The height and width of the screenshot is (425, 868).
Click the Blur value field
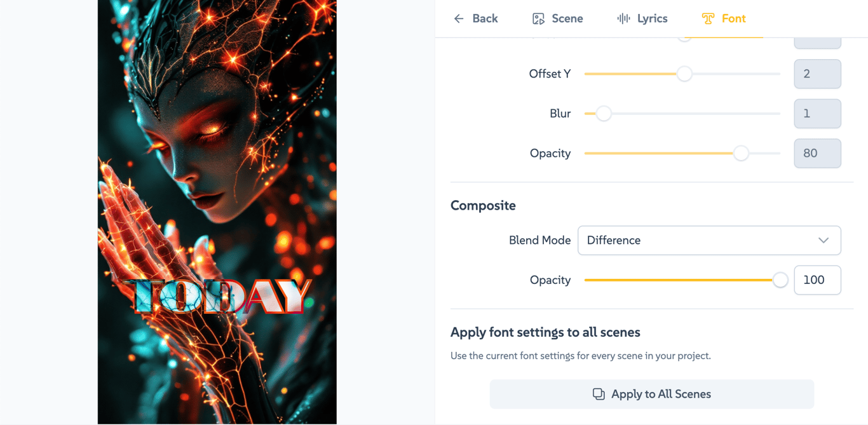pyautogui.click(x=817, y=114)
